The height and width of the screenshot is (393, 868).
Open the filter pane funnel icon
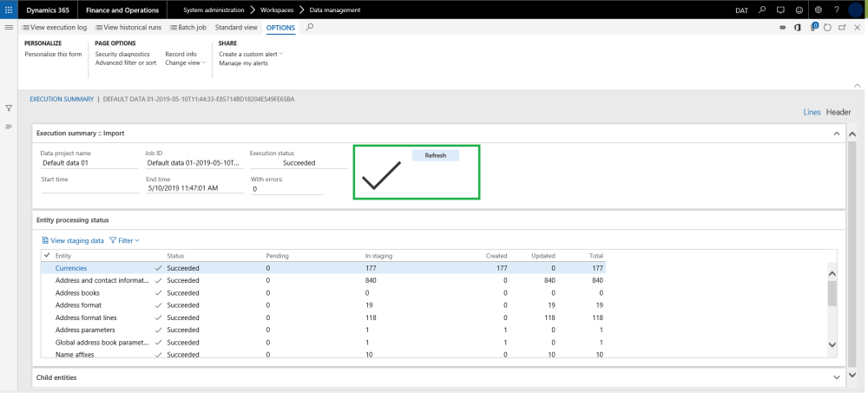click(9, 108)
